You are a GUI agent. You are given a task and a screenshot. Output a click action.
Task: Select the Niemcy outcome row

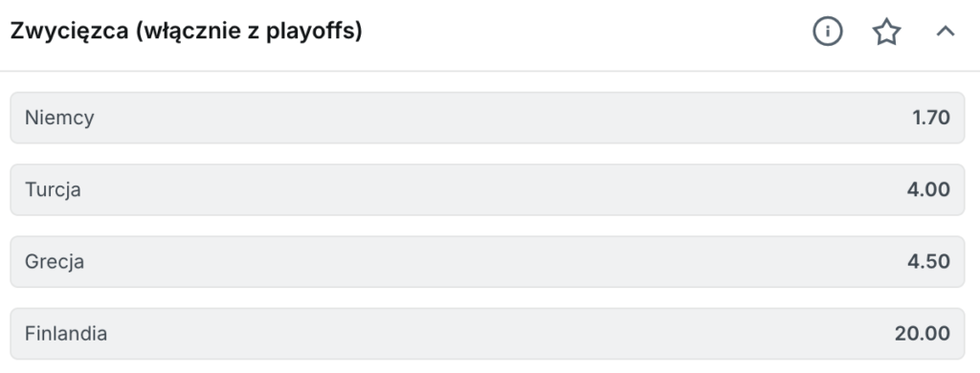coord(487,118)
